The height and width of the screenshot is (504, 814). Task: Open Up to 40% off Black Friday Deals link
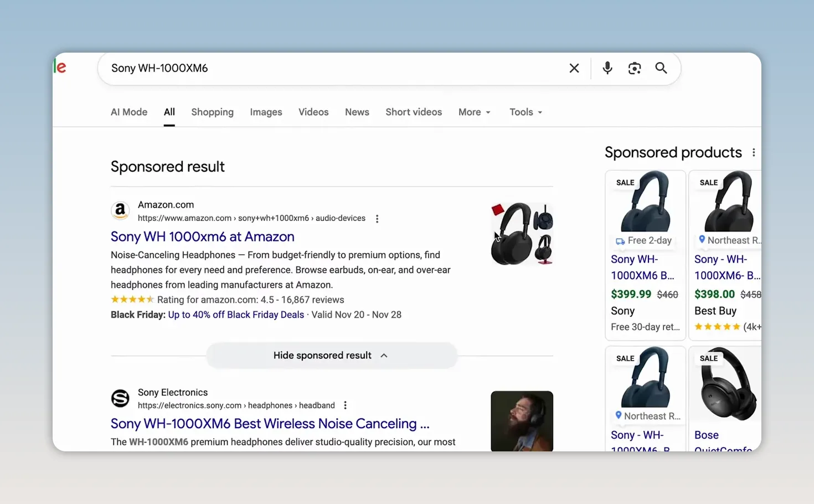pyautogui.click(x=236, y=315)
